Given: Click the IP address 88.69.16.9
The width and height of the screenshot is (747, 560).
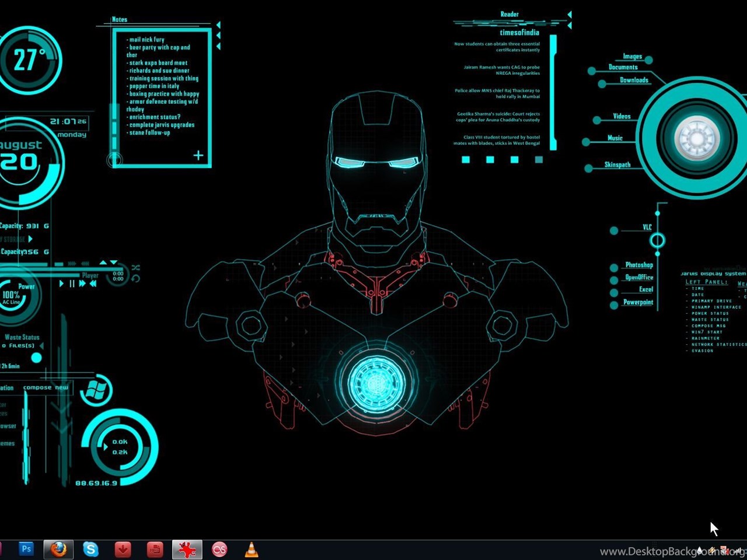Looking at the screenshot, I should [96, 483].
